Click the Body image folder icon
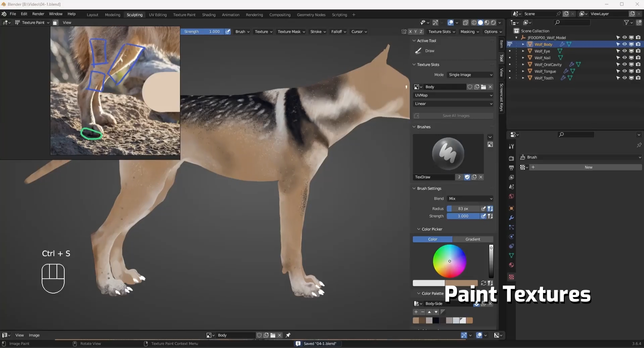 pyautogui.click(x=484, y=87)
